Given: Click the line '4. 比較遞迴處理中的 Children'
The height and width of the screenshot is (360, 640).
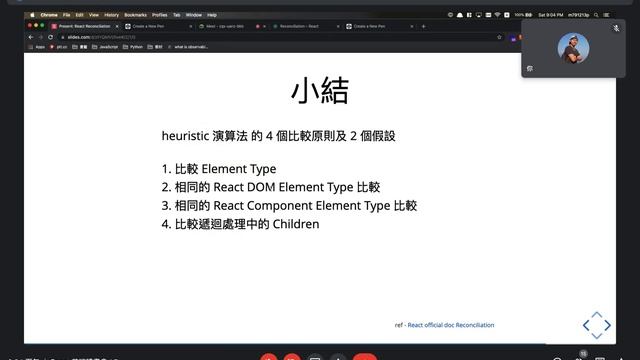Looking at the screenshot, I should point(240,224).
